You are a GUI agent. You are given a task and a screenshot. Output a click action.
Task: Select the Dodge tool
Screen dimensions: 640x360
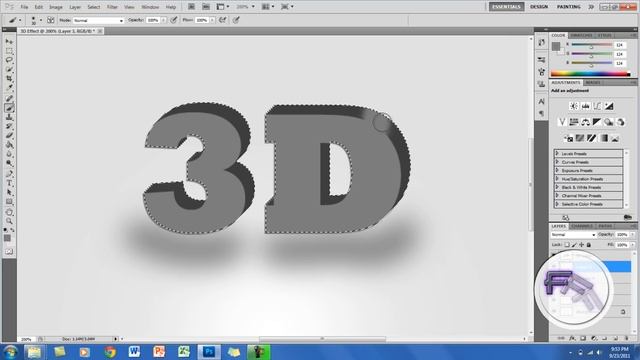[9, 163]
